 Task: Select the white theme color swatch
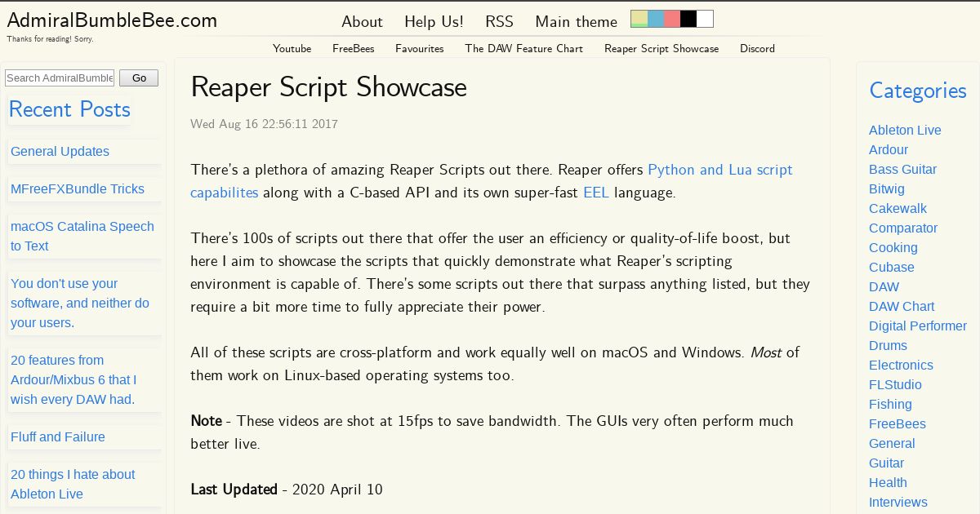point(705,19)
